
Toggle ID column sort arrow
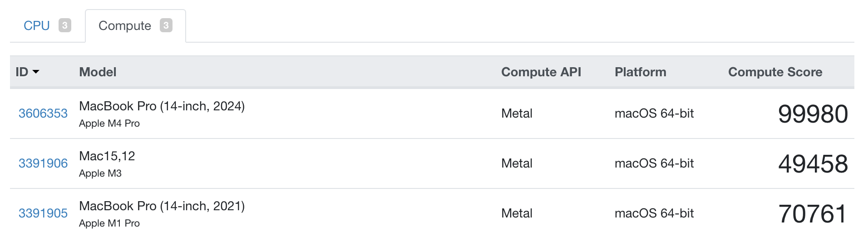(x=36, y=72)
